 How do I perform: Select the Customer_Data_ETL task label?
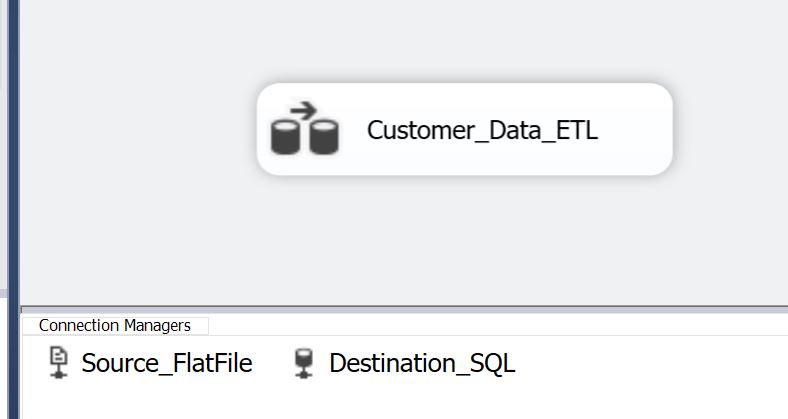coord(482,130)
